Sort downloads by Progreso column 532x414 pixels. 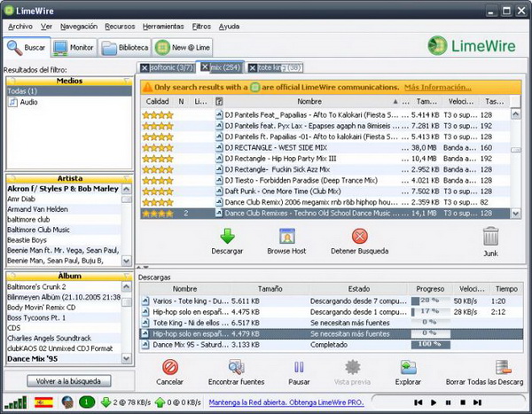(430, 289)
